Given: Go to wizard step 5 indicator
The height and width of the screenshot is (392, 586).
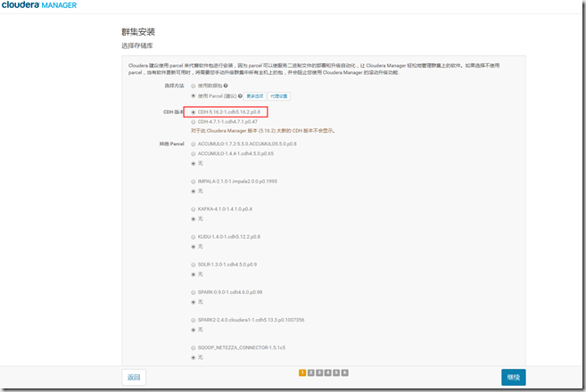Looking at the screenshot, I should 336,372.
